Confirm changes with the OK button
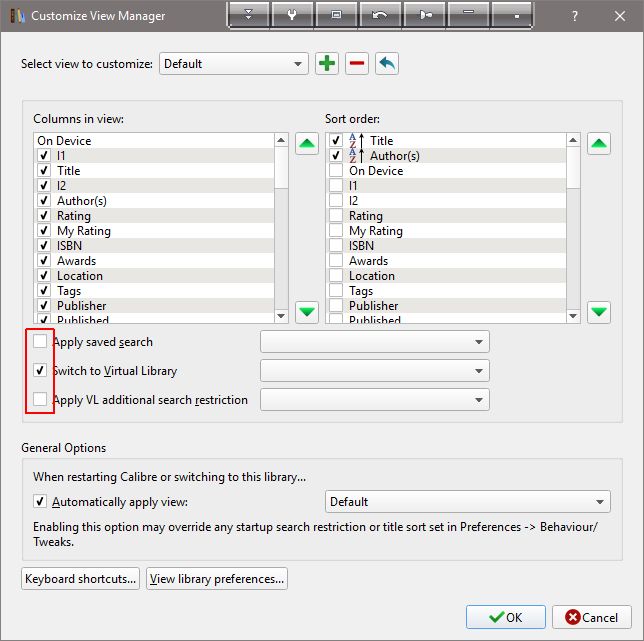Viewport: 644px width, 641px height. click(x=506, y=617)
